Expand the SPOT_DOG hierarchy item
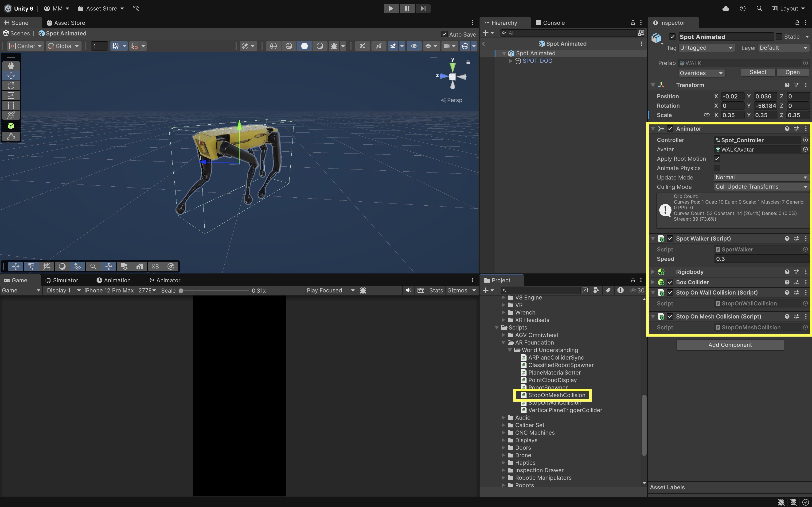Screen dimensions: 812x507 [511, 61]
